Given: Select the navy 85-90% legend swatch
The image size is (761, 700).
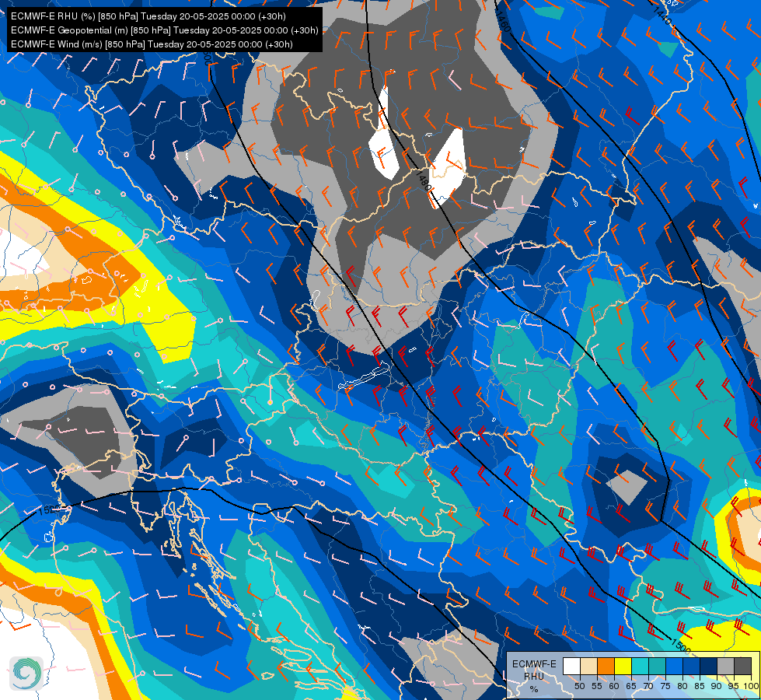Looking at the screenshot, I should click(709, 666).
